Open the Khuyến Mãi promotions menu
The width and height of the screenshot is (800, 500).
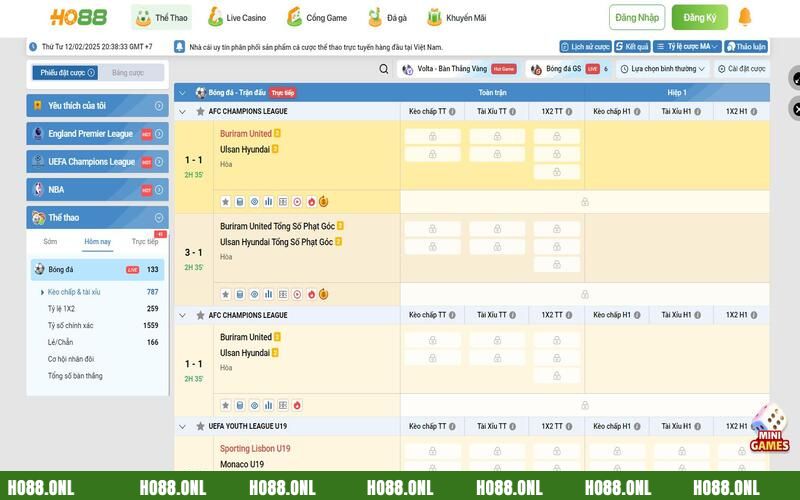tap(457, 17)
